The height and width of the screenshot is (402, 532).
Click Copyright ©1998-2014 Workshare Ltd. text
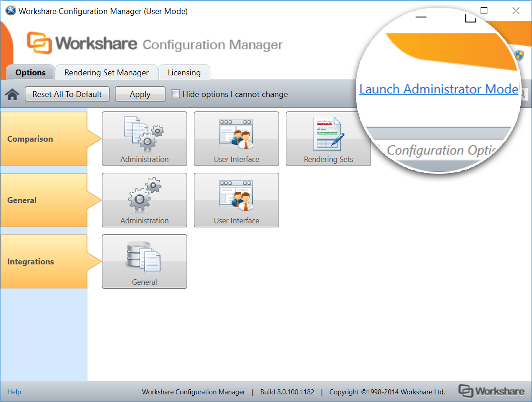(x=387, y=392)
